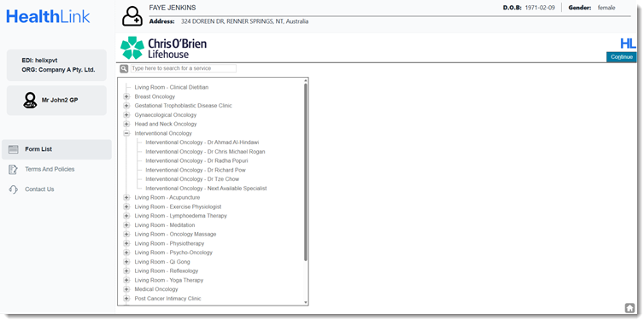Click the Living Room - Yoga Therapy label
This screenshot has height=320, width=644.
point(169,280)
